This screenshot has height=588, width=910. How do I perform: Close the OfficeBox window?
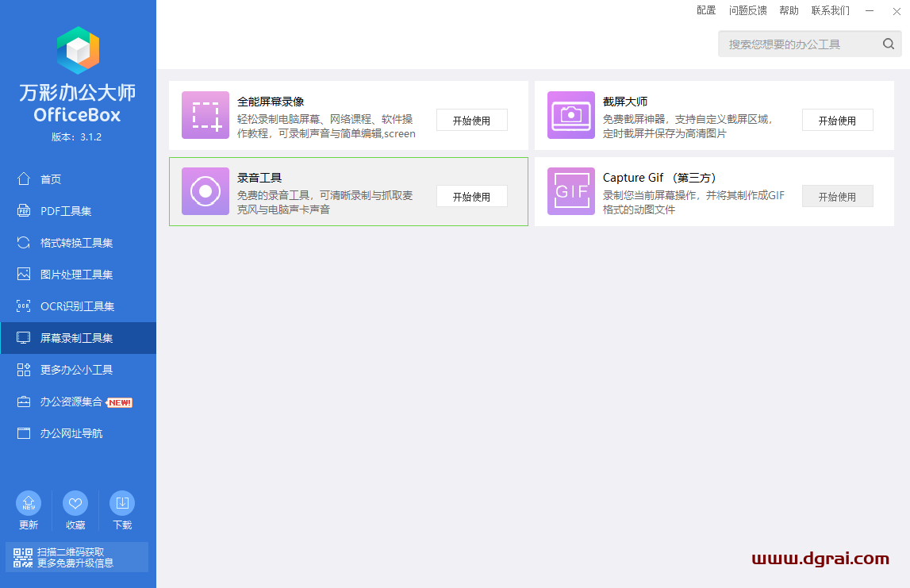[x=897, y=10]
